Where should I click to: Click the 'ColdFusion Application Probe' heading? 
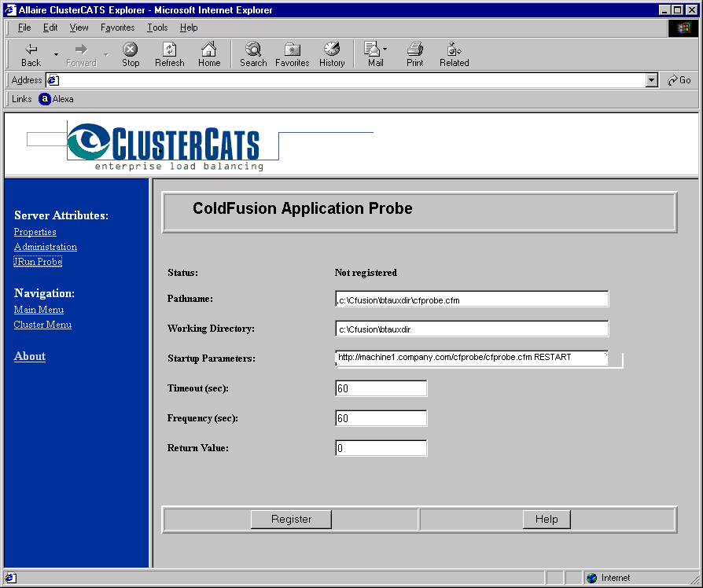[x=303, y=208]
